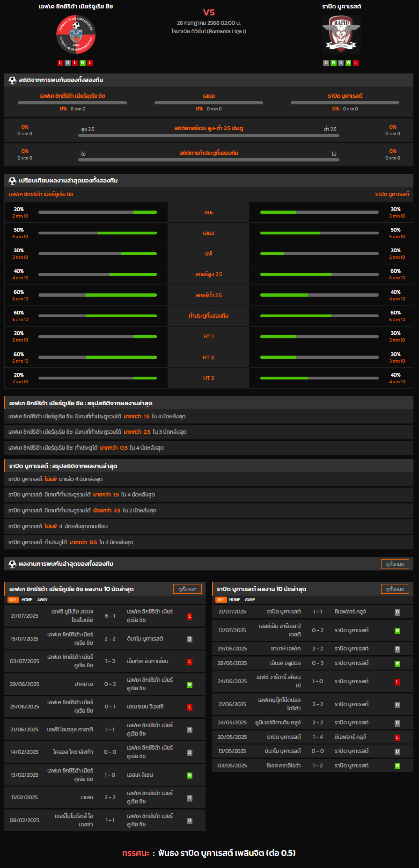Open ดูทั้งหมด in the head-to-head results header
This screenshot has width=419, height=868.
(x=395, y=564)
